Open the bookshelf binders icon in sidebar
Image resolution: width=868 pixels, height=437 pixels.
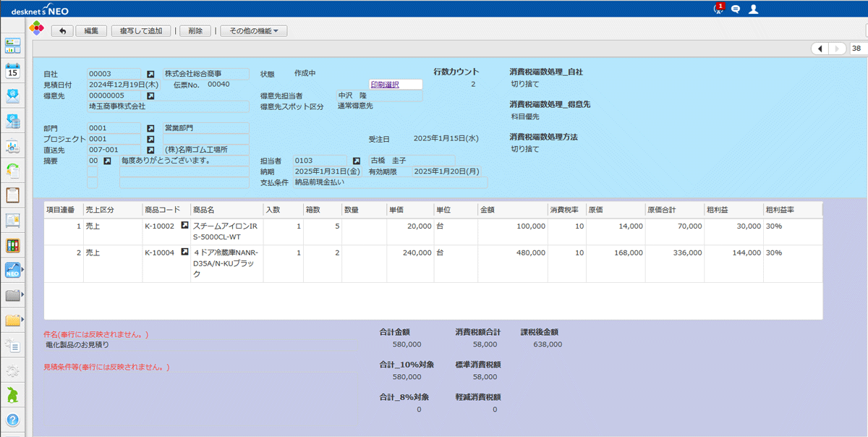pos(12,245)
